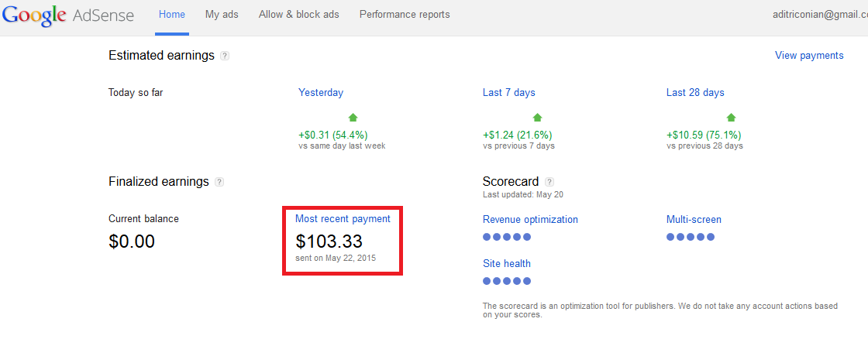Click the 'Today so far' label
Image resolution: width=868 pixels, height=346 pixels.
click(x=136, y=92)
